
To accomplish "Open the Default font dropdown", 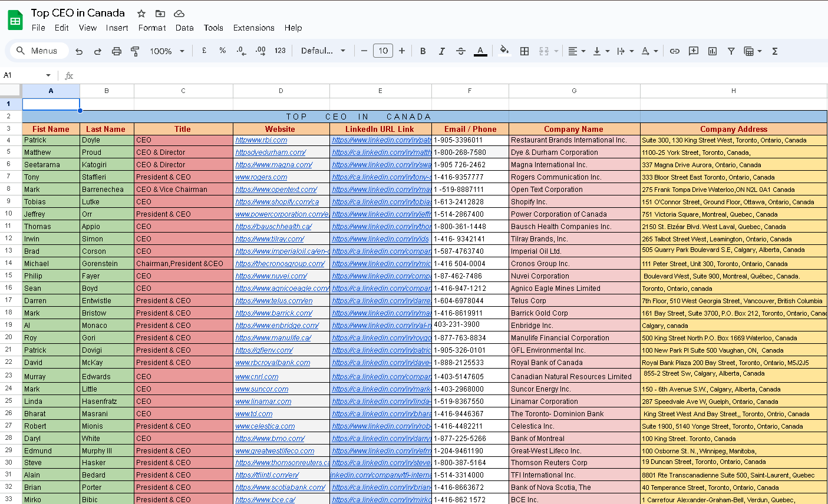I will (x=323, y=51).
